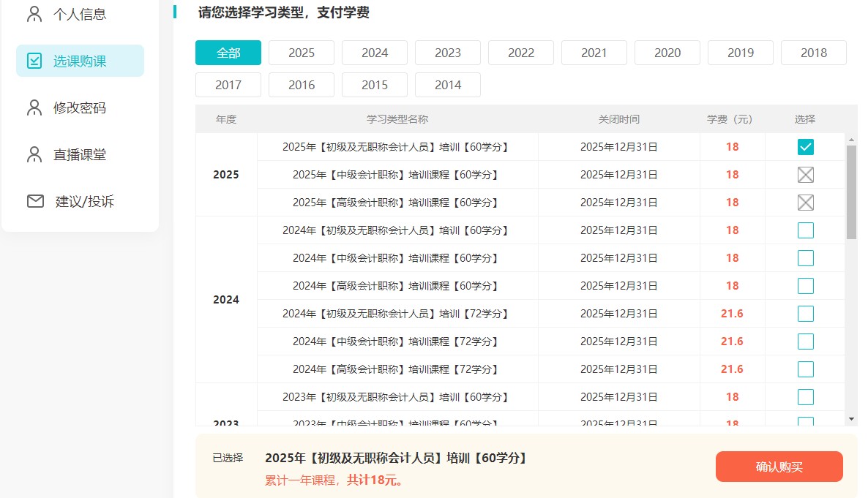Click course name 2025年【中级会计职称】培训课程【60学分】

coord(395,175)
